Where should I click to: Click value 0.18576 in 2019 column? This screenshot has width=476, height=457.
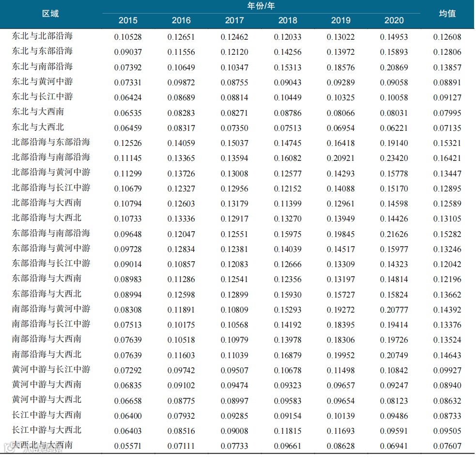(340, 67)
